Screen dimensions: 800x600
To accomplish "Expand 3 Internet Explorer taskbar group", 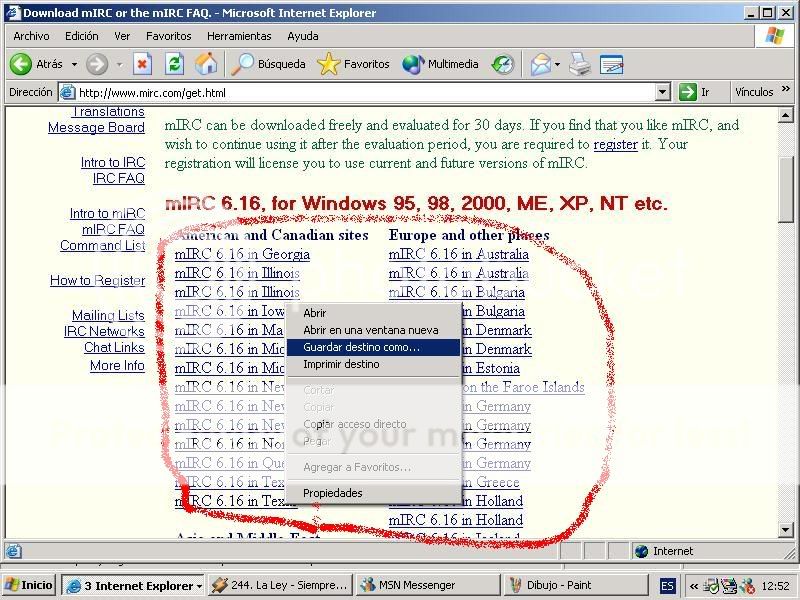I will pos(133,585).
